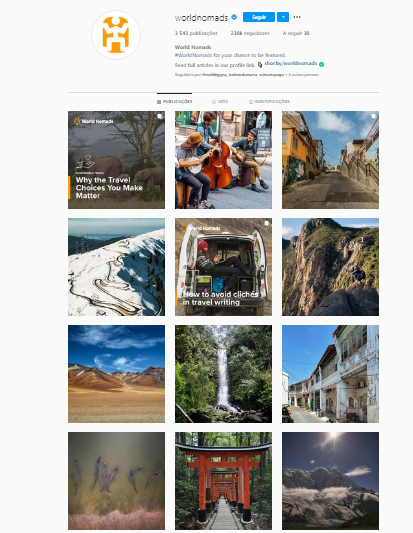Open the three-dots options menu
Viewport: 413px width, 533px height.
click(297, 17)
